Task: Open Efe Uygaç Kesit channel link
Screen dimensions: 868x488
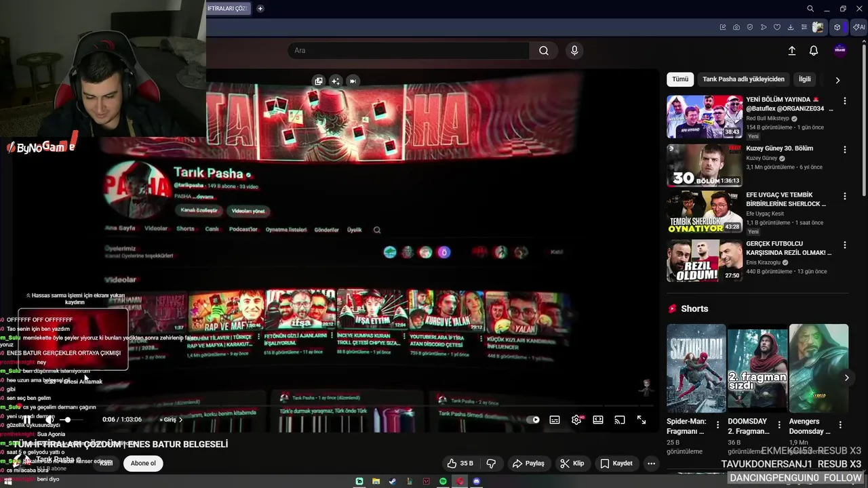Action: (x=765, y=213)
